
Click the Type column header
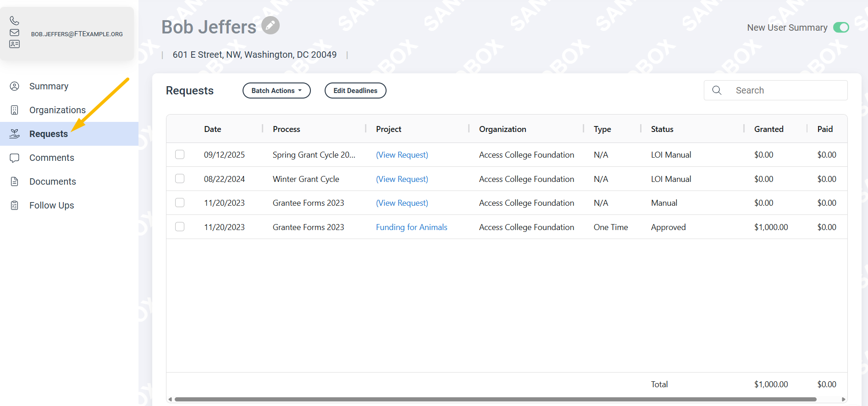coord(603,129)
